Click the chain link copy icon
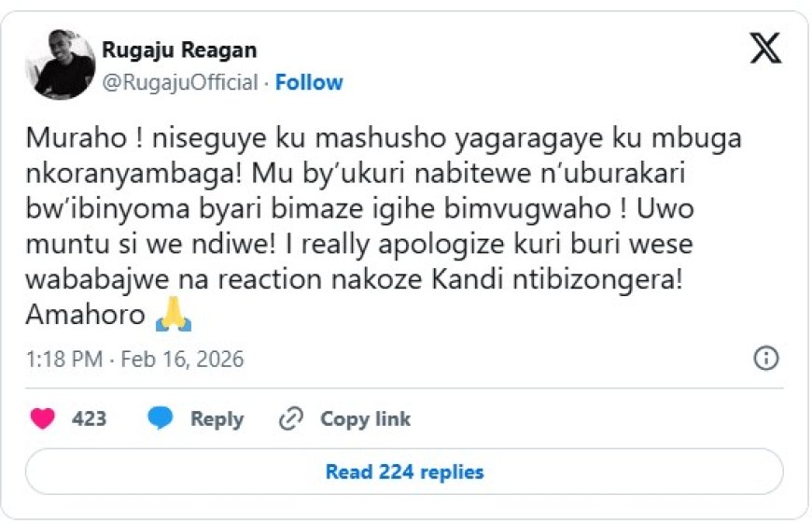812x523 pixels. pyautogui.click(x=292, y=419)
